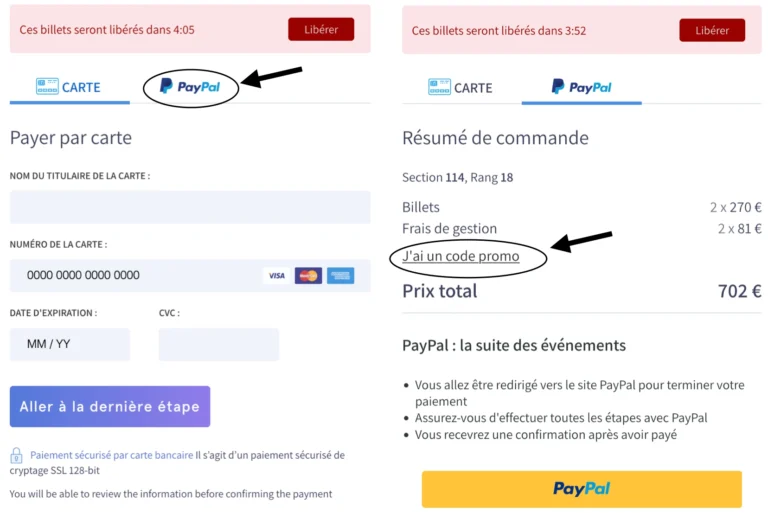Click the CVC input field
The height and width of the screenshot is (513, 768).
click(218, 344)
